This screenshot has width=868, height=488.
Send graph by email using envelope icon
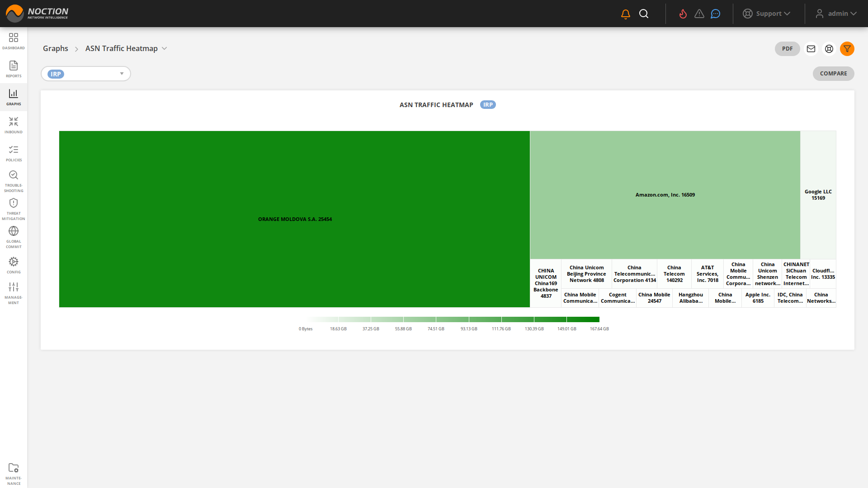(811, 49)
